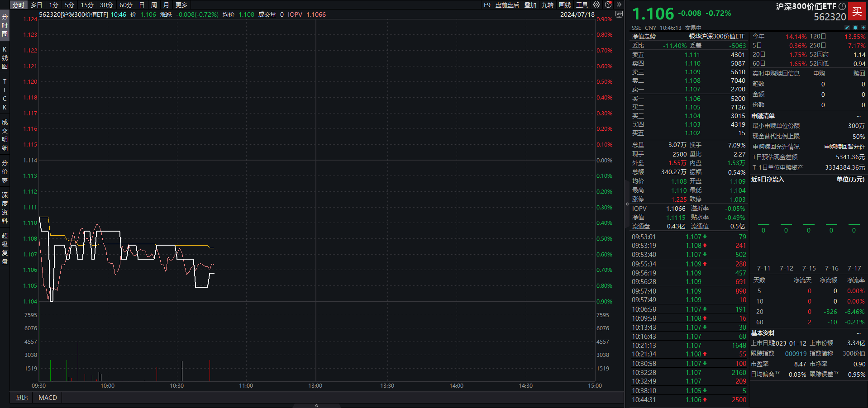This screenshot has height=408, width=868.
Task: Expand 申赎清单 section ellipsis
Action: (858, 116)
